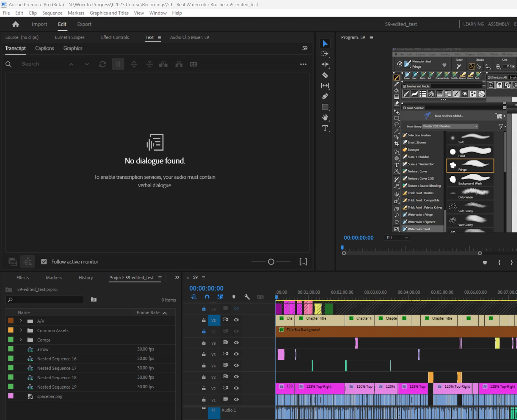Switch to the Export workspace

point(84,24)
